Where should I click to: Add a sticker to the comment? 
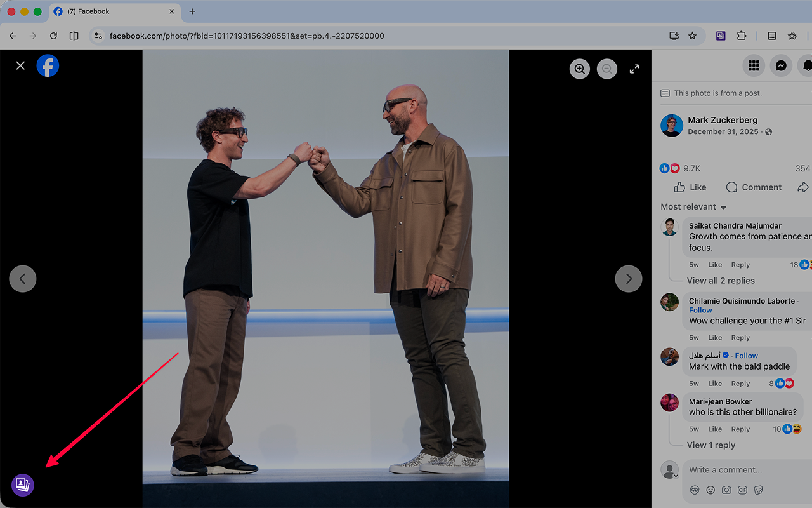click(758, 490)
